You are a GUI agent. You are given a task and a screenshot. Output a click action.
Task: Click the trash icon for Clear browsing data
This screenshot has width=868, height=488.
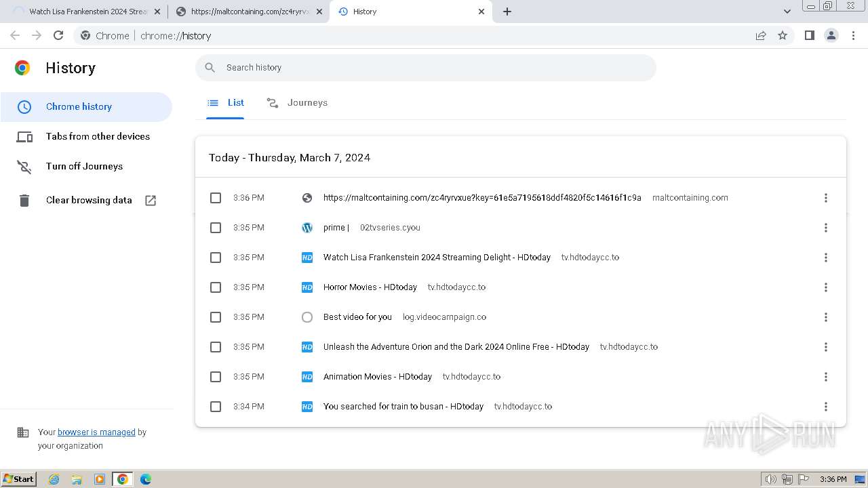point(24,201)
